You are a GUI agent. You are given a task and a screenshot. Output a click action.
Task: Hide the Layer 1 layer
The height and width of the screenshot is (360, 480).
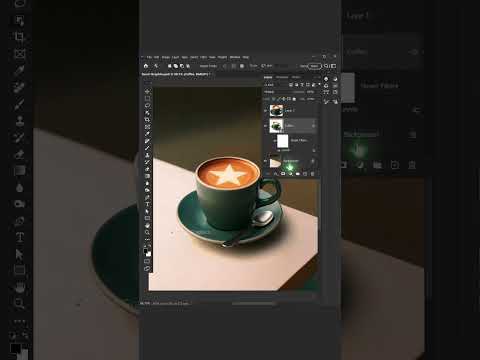[265, 111]
